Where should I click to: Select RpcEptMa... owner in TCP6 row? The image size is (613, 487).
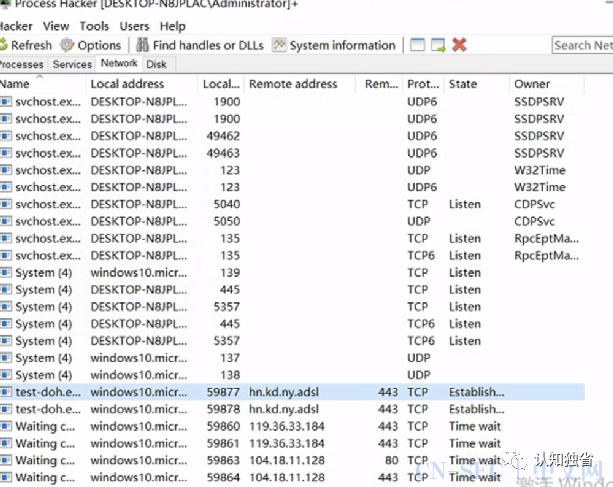pos(547,256)
